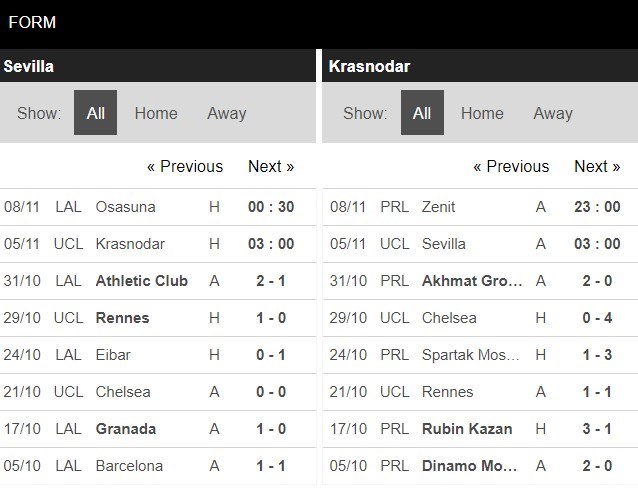Go to Previous Sevilla matches
Screen dimensions: 638x488
pyautogui.click(x=185, y=166)
